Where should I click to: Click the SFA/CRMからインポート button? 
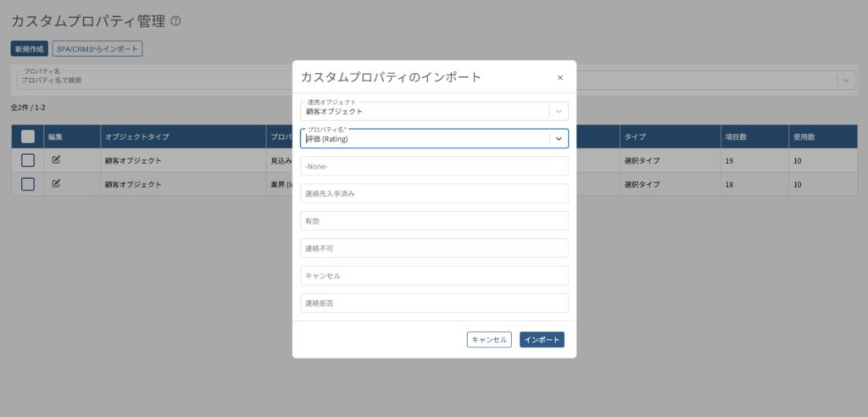tap(97, 49)
